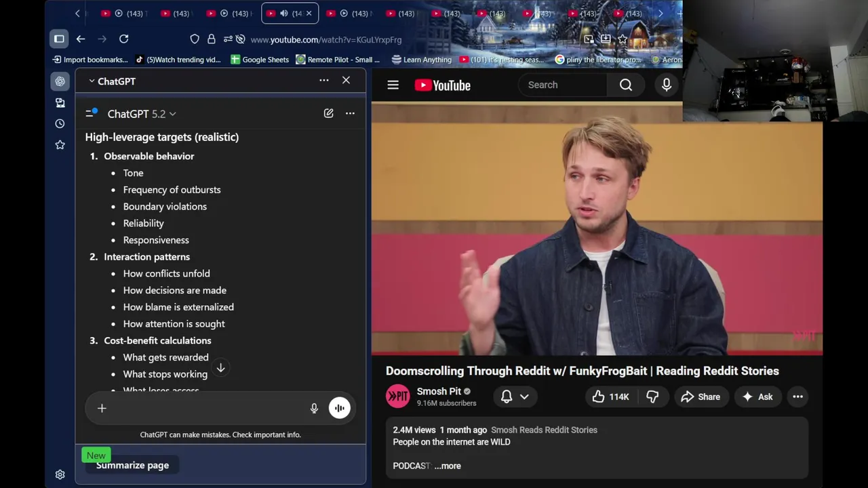868x488 pixels.
Task: Click the padlock site info icon
Action: pos(212,39)
